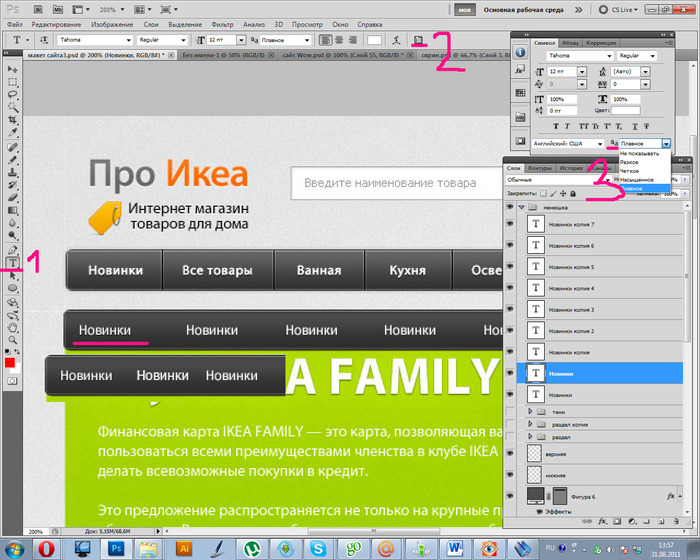The width and height of the screenshot is (700, 560).
Task: Select the Gradient tool
Action: pos(12,210)
